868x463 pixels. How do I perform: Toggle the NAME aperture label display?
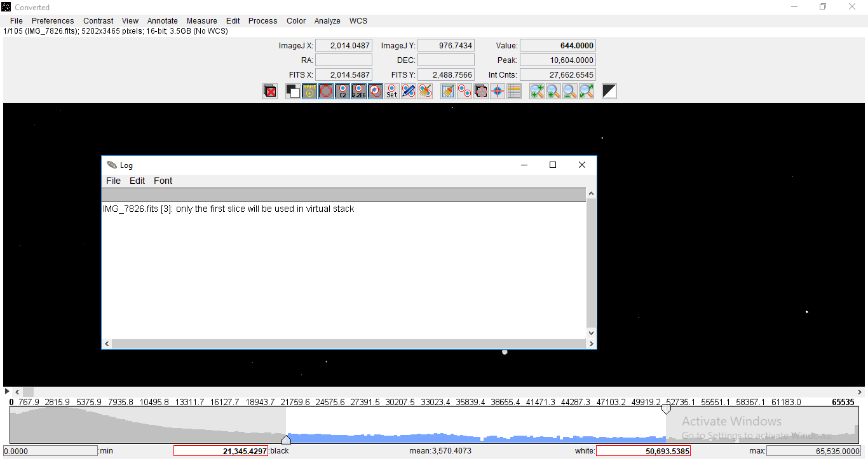[309, 92]
